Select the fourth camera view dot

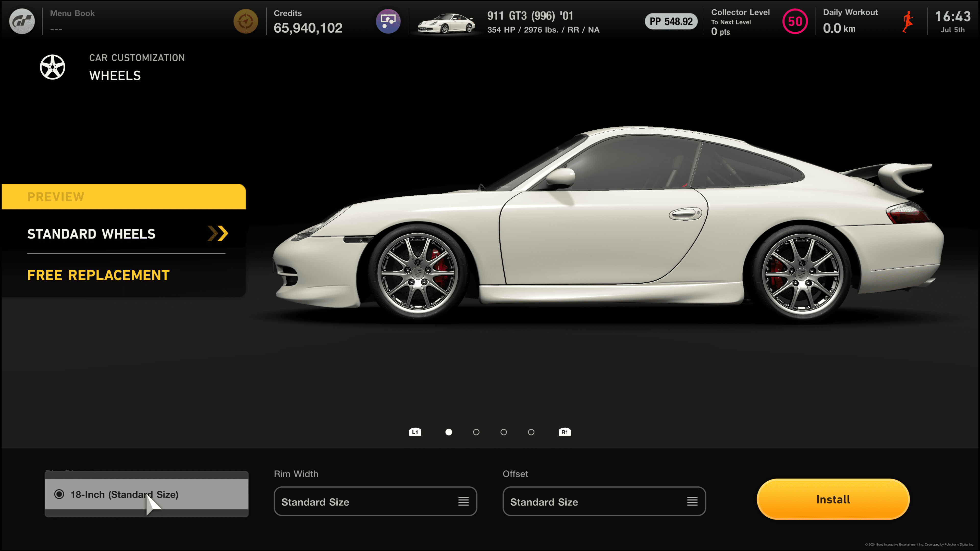[531, 432]
